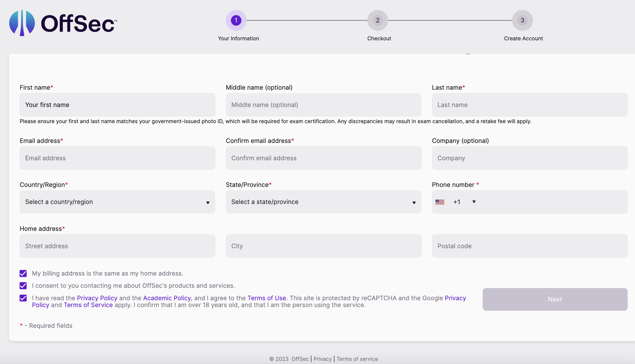Uncheck the policy agreement checkbox
This screenshot has width=635, height=364.
[23, 298]
